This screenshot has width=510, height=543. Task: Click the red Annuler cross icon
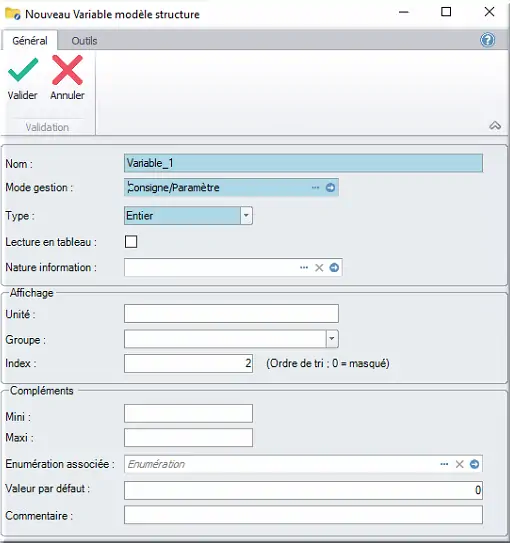[67, 70]
